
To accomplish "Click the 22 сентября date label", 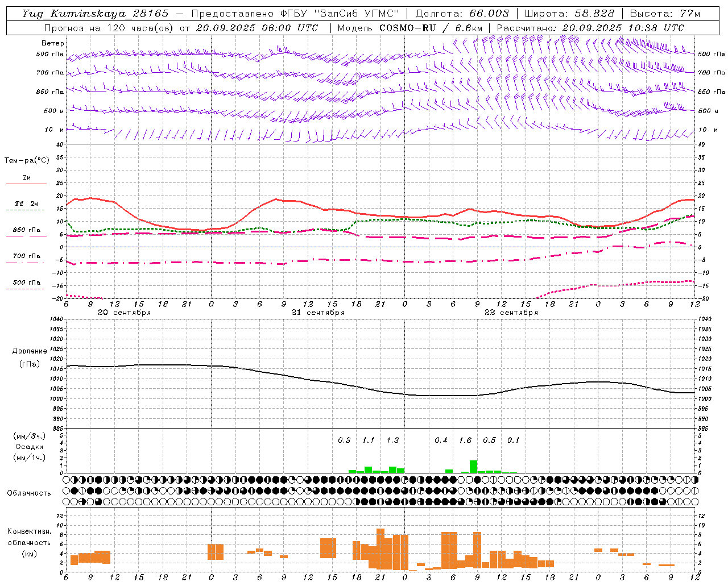I will point(511,313).
